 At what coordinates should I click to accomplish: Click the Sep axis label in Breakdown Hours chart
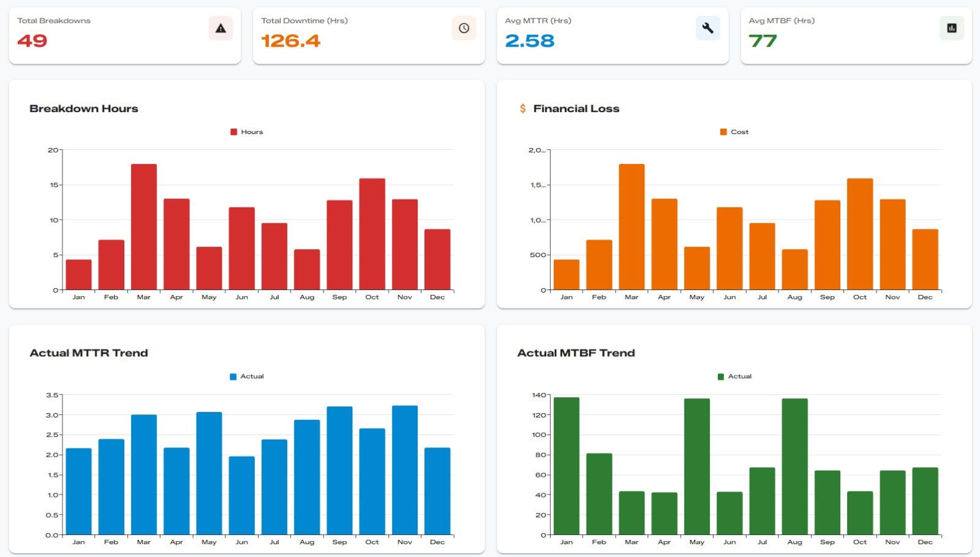click(x=339, y=297)
